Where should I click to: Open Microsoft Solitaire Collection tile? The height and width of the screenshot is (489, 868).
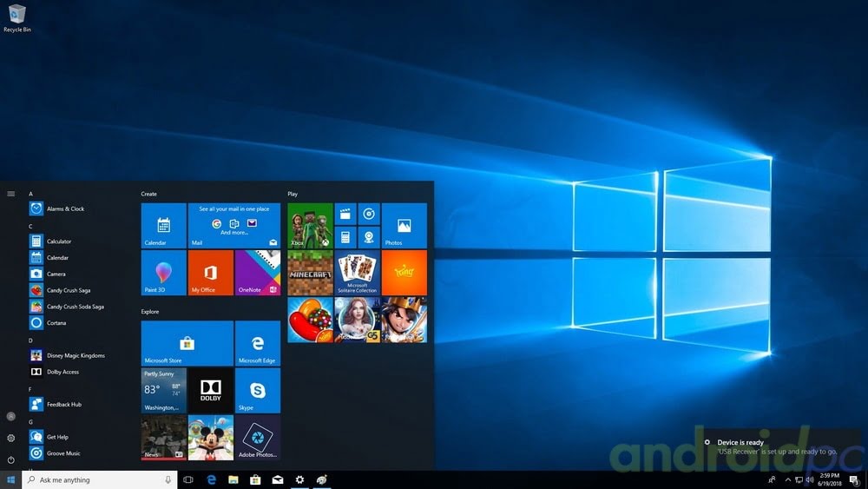click(x=357, y=273)
